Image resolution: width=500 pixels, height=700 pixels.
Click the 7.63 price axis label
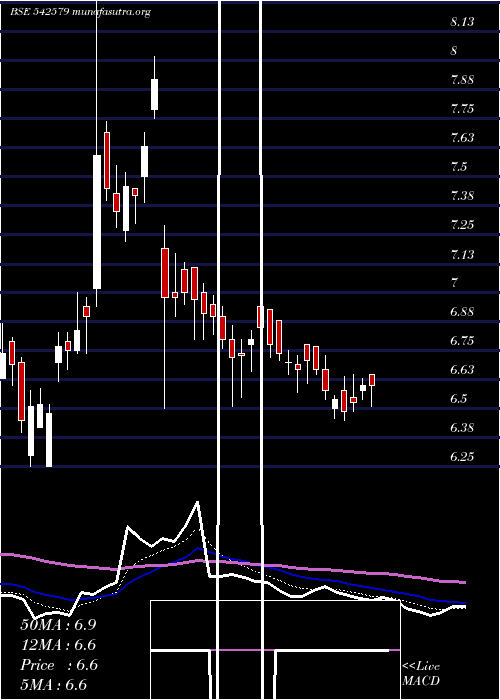click(462, 138)
